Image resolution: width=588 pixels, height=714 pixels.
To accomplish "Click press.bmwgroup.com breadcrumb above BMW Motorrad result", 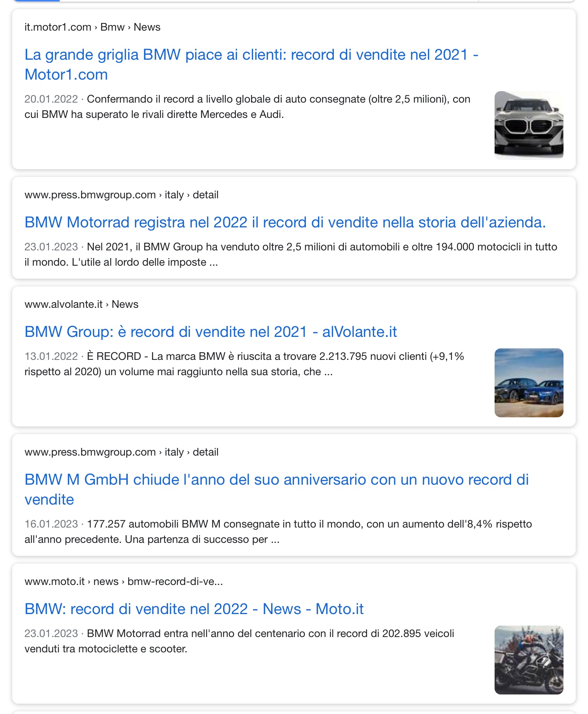I will [x=121, y=195].
